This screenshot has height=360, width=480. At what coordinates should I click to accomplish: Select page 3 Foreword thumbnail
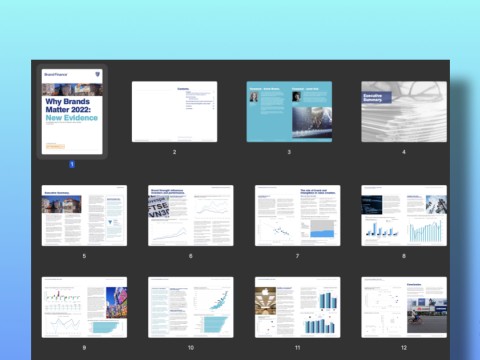point(289,112)
